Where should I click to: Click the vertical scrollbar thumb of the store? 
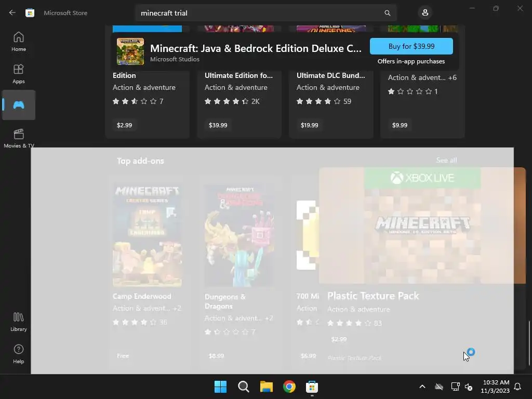click(529, 343)
